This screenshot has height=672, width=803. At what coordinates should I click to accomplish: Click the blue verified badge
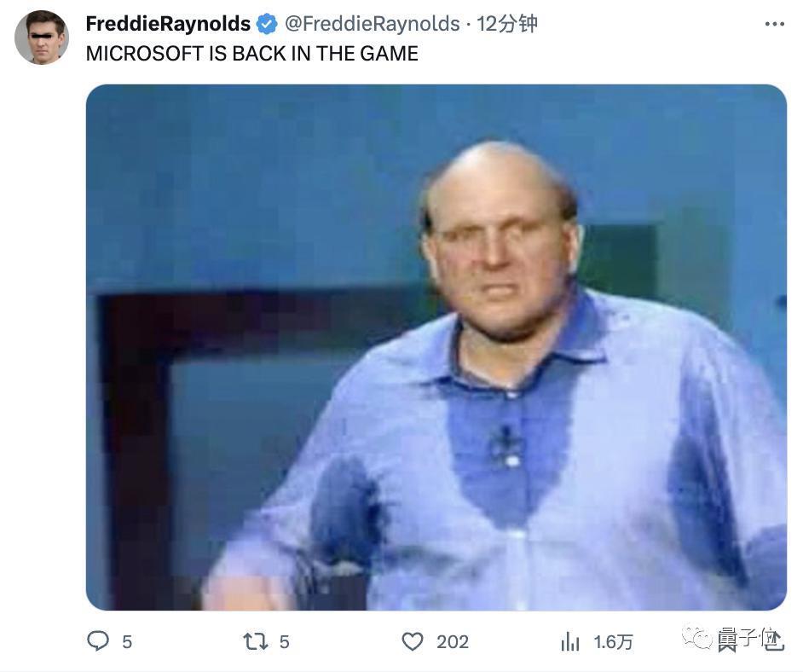(x=267, y=24)
